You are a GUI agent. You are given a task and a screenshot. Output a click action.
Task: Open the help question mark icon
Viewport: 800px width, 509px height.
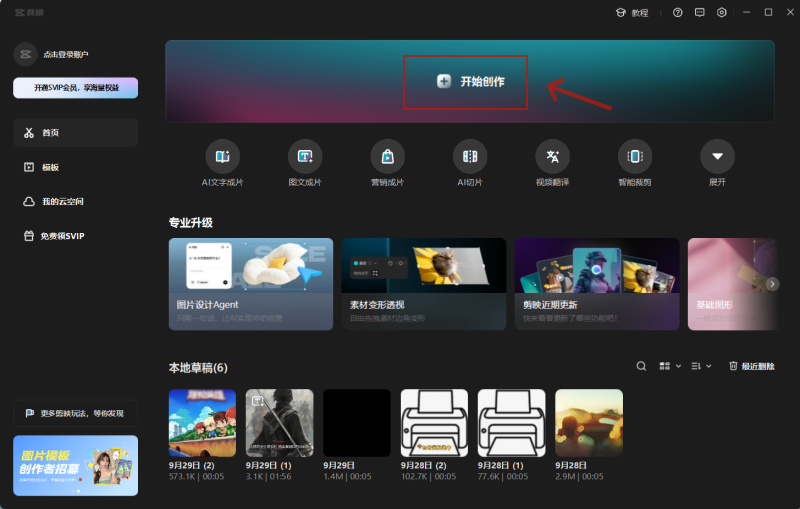coord(678,13)
